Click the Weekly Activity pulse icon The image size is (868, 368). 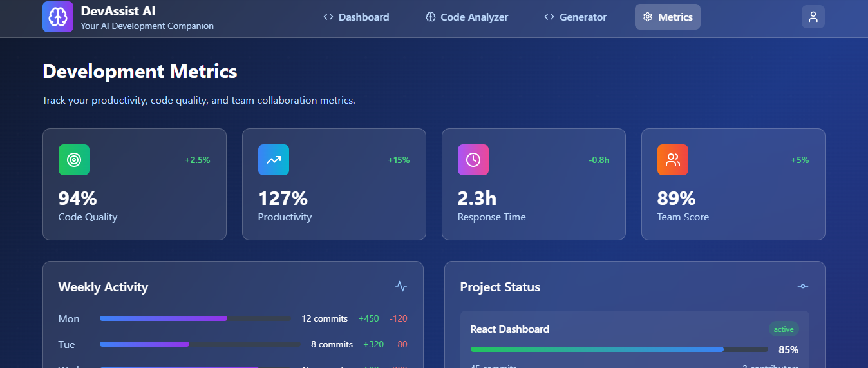401,286
